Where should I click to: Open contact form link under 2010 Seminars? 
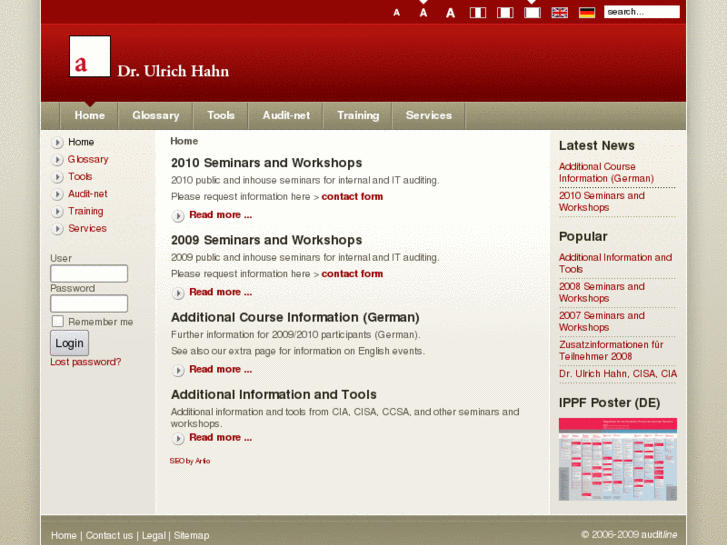click(x=352, y=197)
